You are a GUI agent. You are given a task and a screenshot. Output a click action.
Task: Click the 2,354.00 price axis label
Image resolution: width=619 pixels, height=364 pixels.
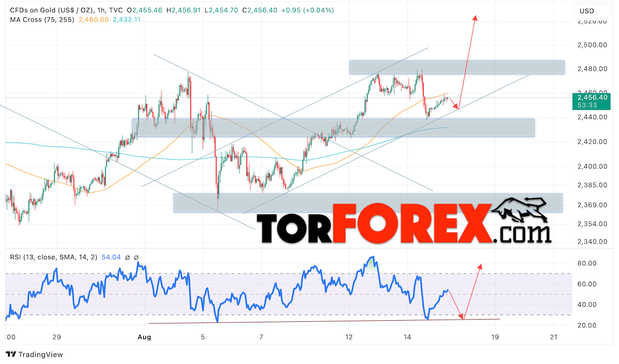coord(592,224)
